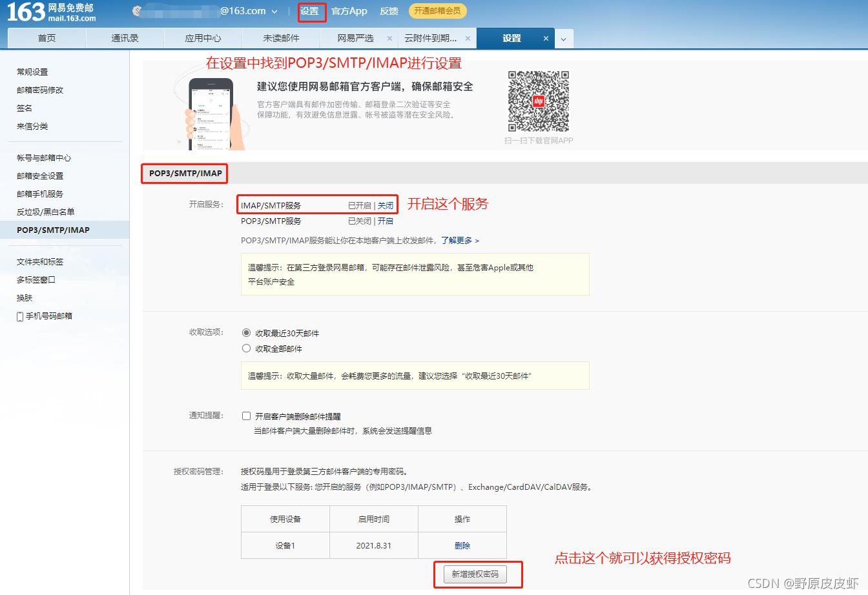This screenshot has width=868, height=595.
Task: Open the account dropdown next to @163.com
Action: click(274, 12)
